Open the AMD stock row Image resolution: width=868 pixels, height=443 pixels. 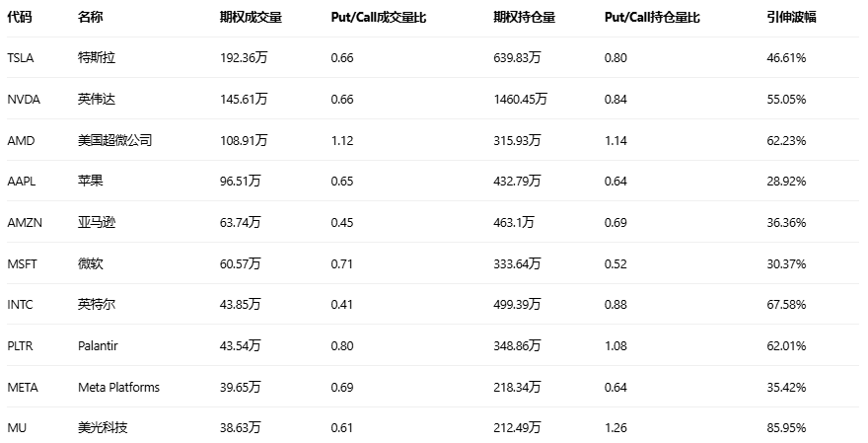[21, 141]
